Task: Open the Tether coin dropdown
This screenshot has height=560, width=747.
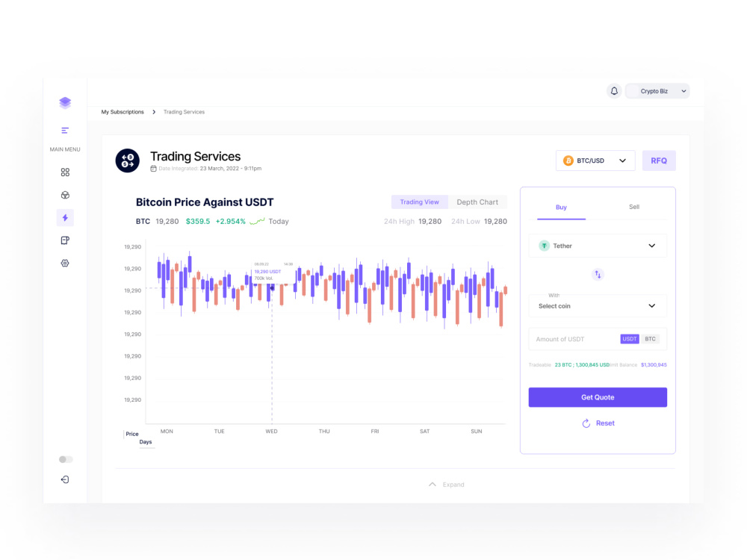Action: pyautogui.click(x=598, y=246)
